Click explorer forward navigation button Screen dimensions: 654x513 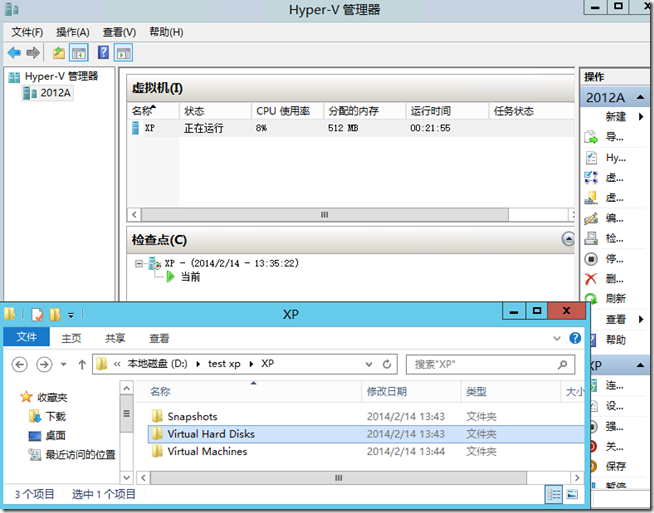click(x=44, y=365)
